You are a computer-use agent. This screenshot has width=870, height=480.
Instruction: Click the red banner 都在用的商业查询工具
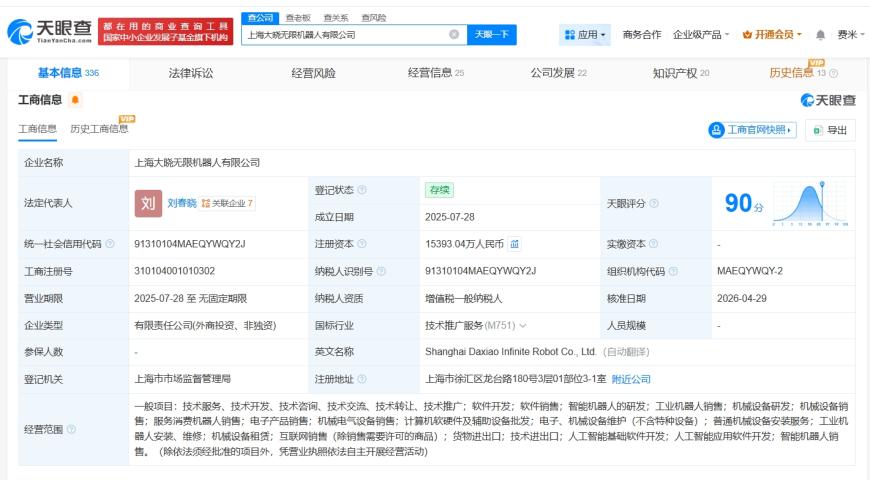pyautogui.click(x=165, y=31)
